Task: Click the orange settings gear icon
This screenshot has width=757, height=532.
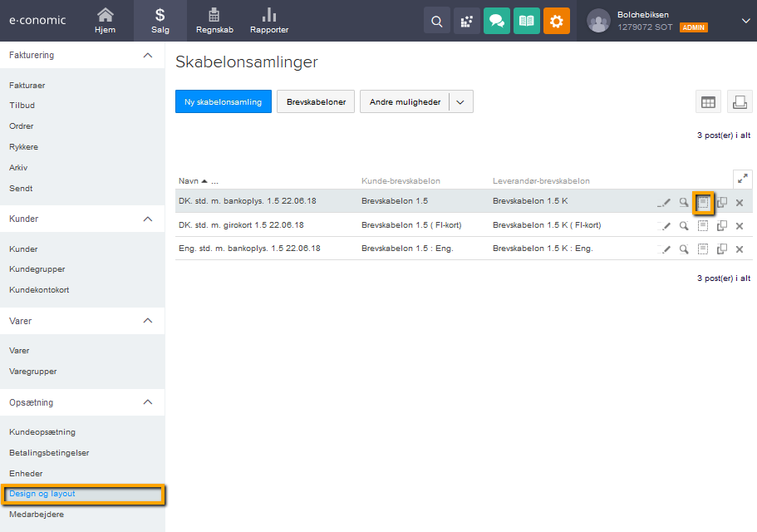Action: [556, 21]
